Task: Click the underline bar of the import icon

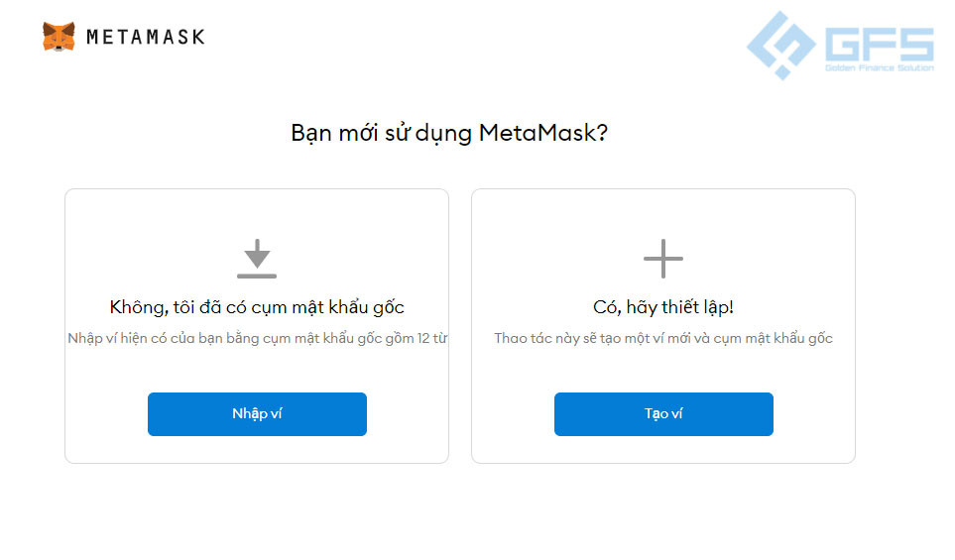Action: pyautogui.click(x=257, y=276)
